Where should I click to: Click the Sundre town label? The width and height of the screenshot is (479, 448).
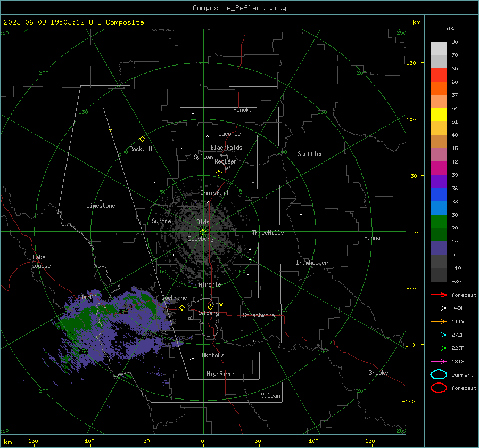pyautogui.click(x=161, y=221)
